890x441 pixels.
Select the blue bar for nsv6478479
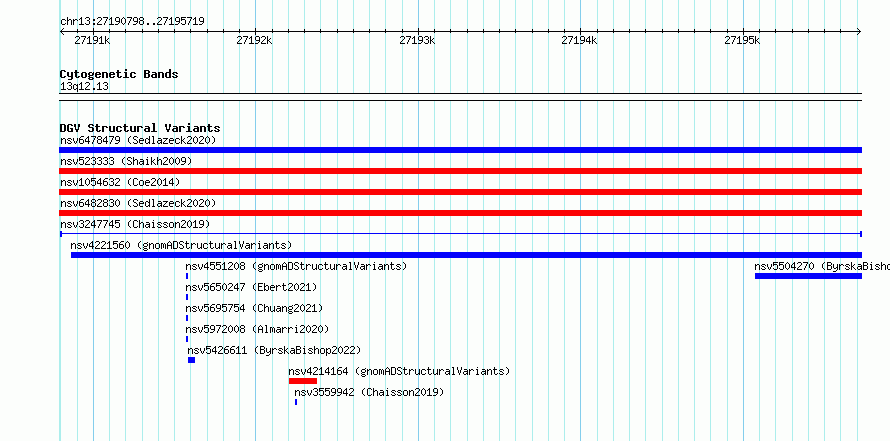click(x=461, y=150)
